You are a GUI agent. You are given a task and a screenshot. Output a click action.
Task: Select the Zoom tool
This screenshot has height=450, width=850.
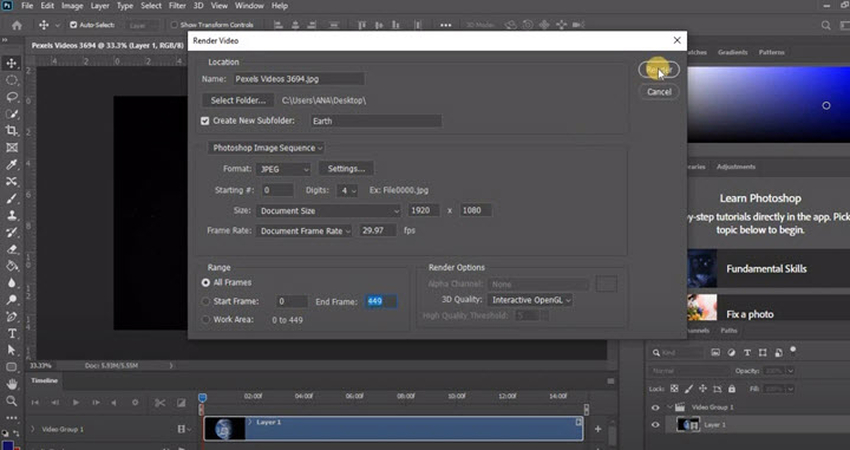(11, 401)
